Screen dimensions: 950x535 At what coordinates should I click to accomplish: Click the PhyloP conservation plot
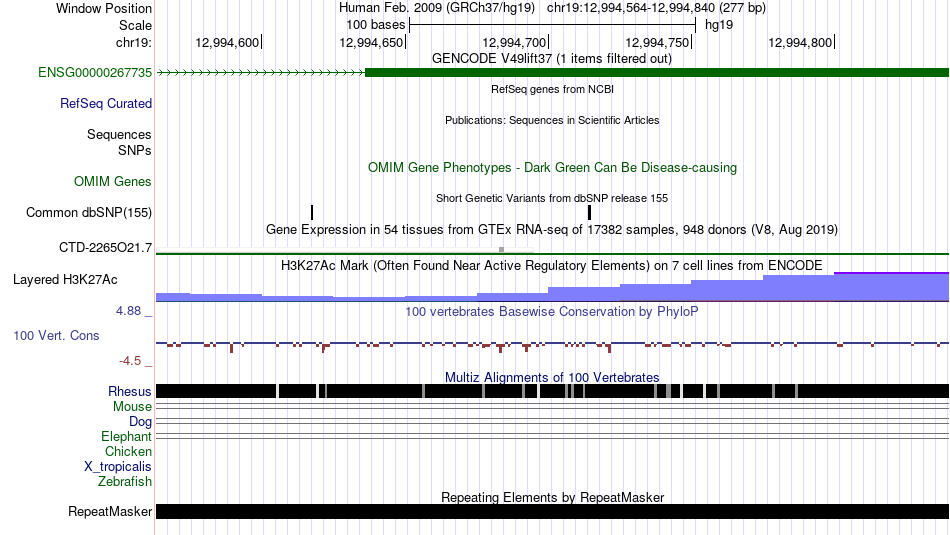click(552, 345)
